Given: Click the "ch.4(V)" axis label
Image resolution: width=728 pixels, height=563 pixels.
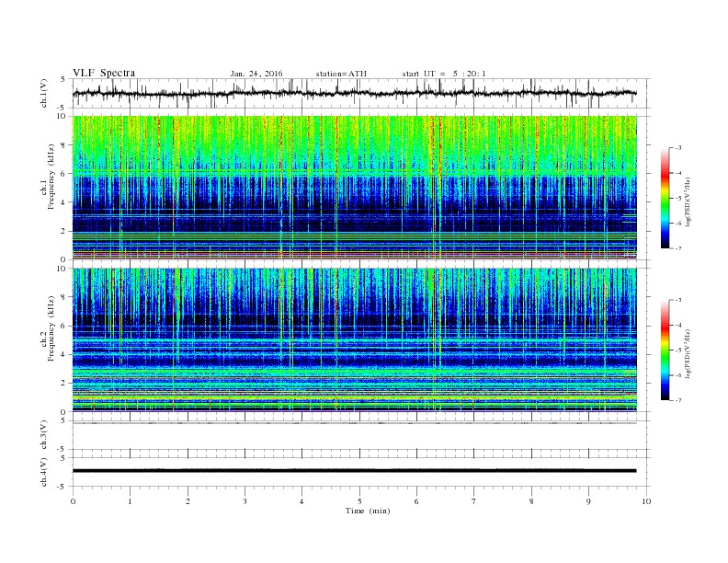Looking at the screenshot, I should point(44,472).
